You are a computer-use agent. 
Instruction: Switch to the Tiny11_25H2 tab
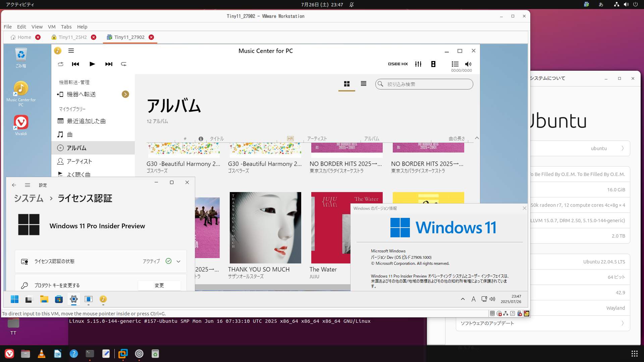(x=73, y=37)
